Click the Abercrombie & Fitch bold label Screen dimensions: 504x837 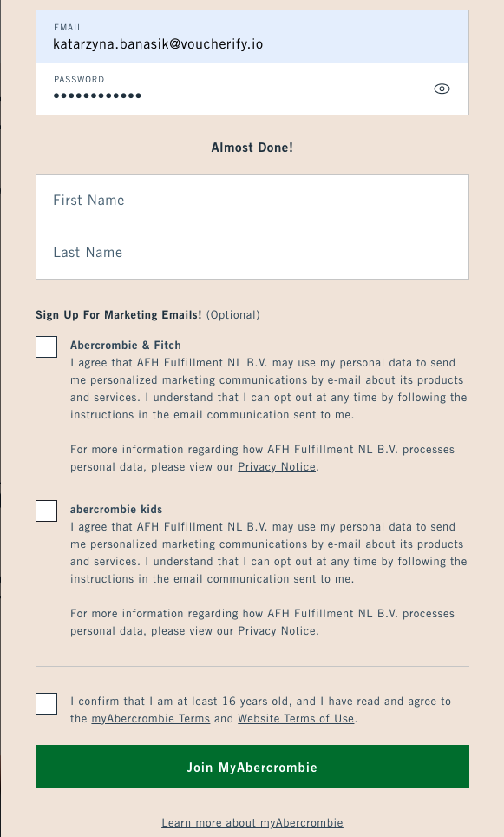click(x=126, y=346)
